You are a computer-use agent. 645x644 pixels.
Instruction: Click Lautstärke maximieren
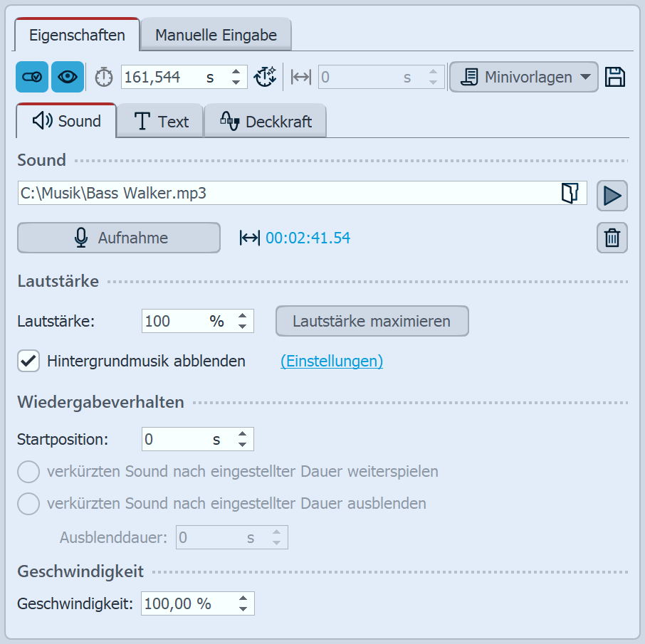(372, 321)
